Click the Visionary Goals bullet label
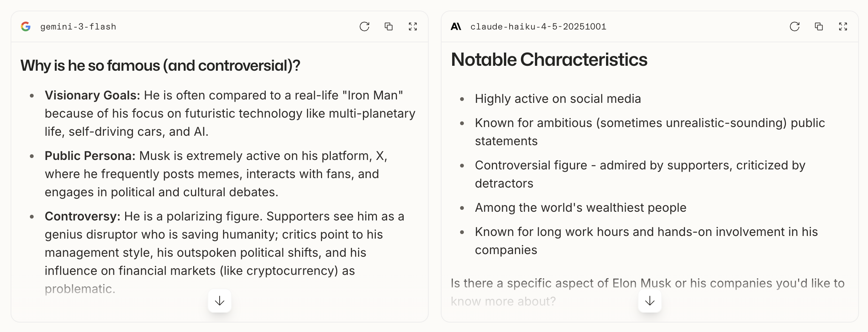Viewport: 868px width, 332px height. 93,95
